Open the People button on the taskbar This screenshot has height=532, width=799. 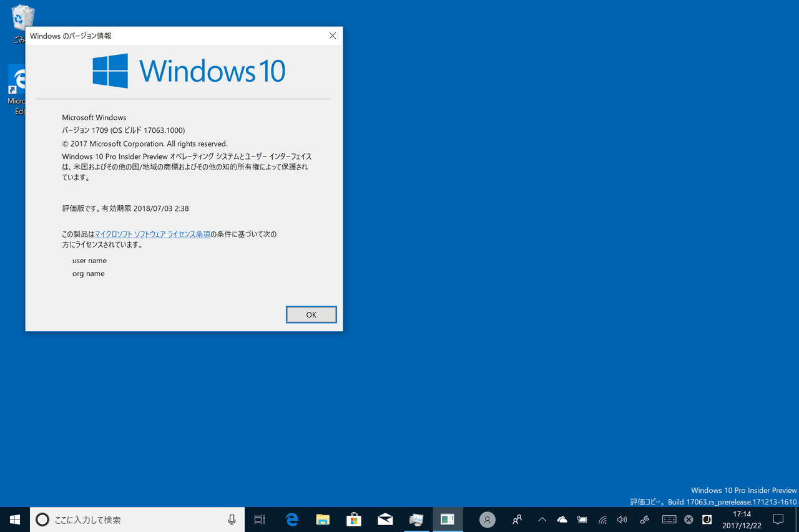(517, 520)
